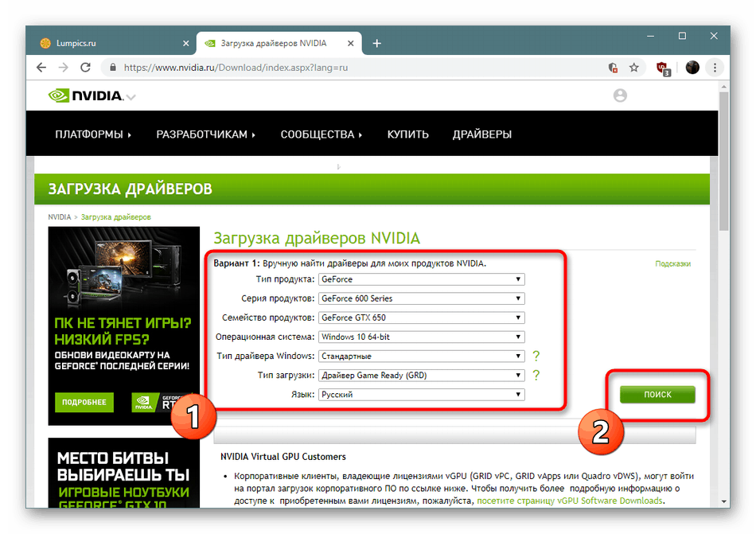
Task: Click scrollbar down arrow
Action: coord(723,501)
